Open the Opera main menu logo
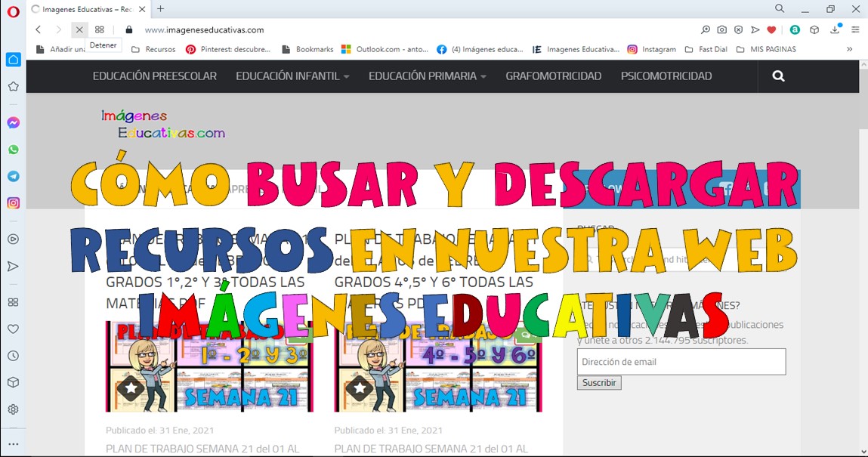 click(14, 11)
